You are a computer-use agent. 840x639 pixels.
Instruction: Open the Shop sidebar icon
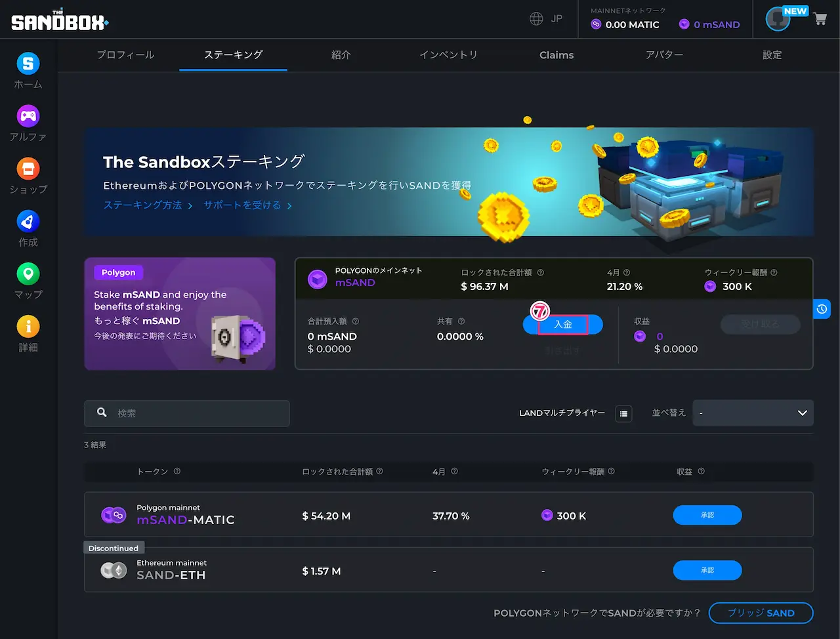(28, 169)
